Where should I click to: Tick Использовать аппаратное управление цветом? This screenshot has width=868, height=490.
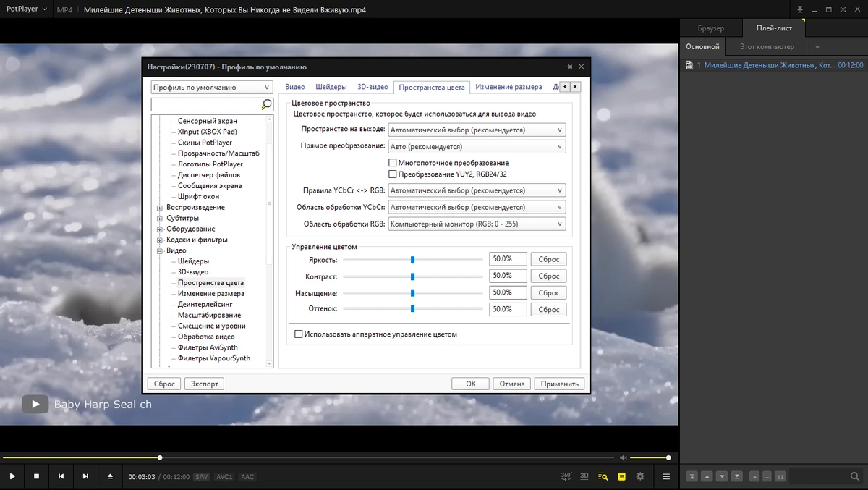299,334
